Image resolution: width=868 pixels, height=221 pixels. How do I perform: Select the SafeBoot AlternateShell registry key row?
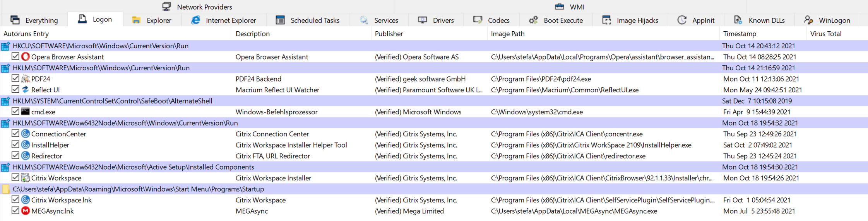[x=112, y=101]
